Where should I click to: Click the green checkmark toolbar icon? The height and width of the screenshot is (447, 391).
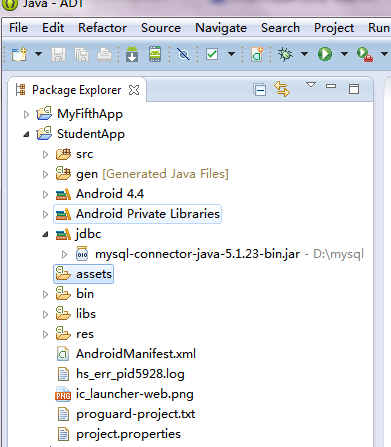tap(212, 54)
